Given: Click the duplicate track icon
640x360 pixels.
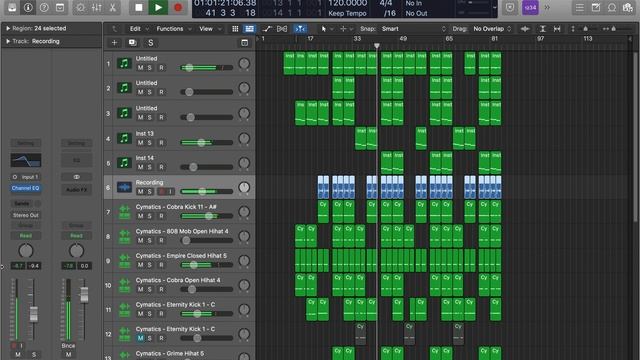Looking at the screenshot, I should click(132, 42).
